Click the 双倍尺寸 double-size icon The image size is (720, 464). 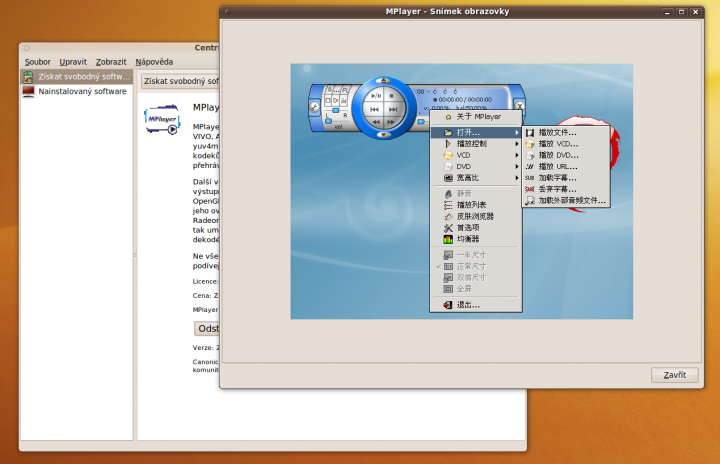coord(448,277)
